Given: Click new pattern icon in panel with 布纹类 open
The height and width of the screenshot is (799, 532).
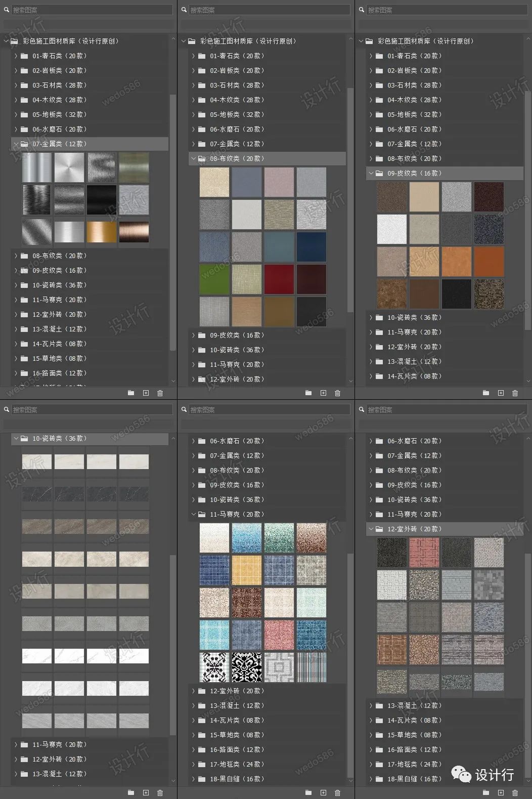Looking at the screenshot, I should click(323, 393).
